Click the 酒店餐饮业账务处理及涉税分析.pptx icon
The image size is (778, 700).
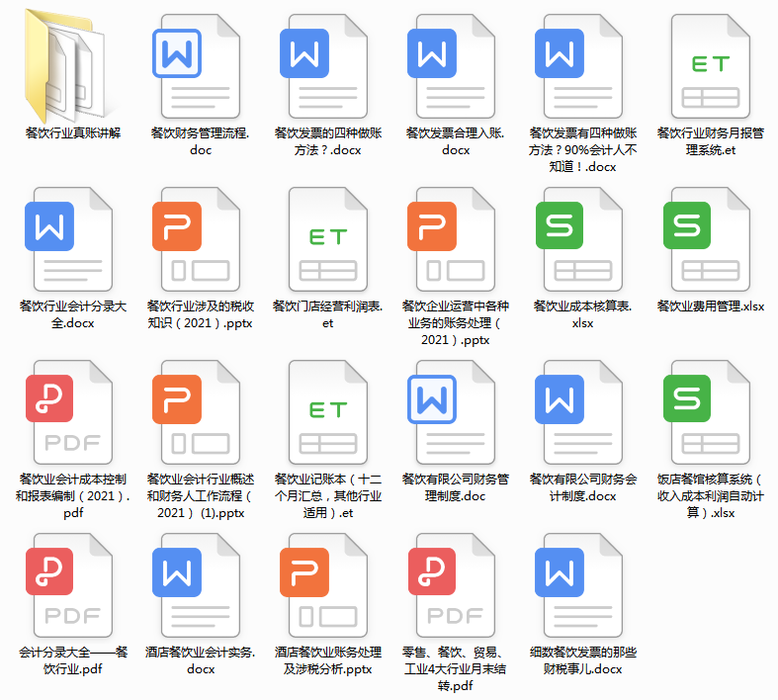click(324, 585)
